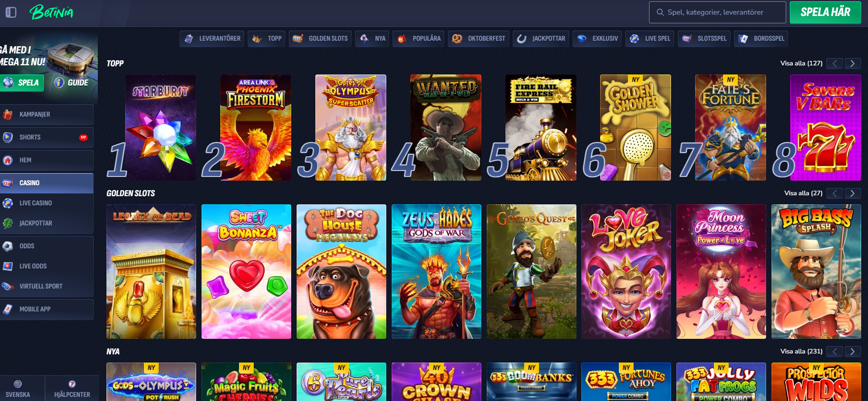This screenshot has height=401, width=868.
Task: Click the Spela button in Mega 11 banner
Action: point(21,83)
